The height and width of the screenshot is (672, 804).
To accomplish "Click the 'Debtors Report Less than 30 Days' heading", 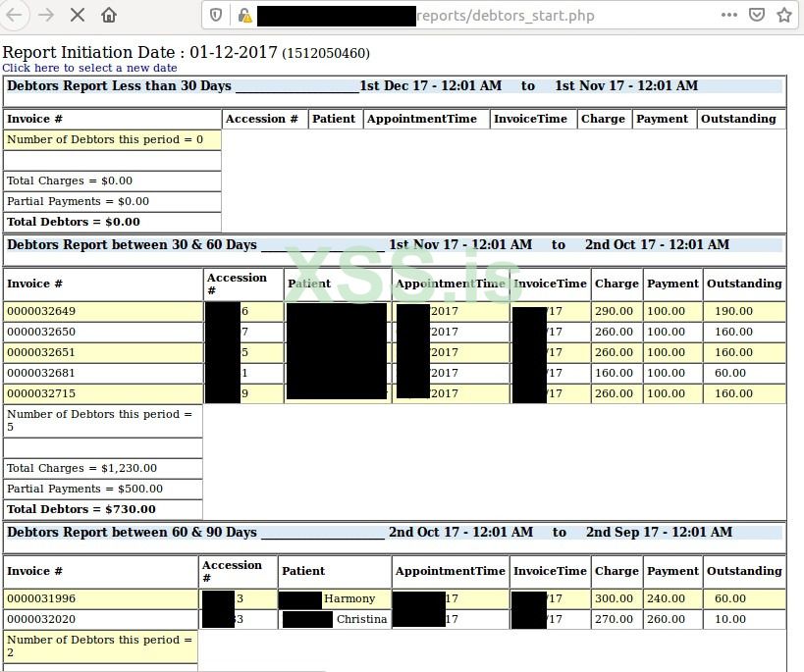I will point(119,85).
